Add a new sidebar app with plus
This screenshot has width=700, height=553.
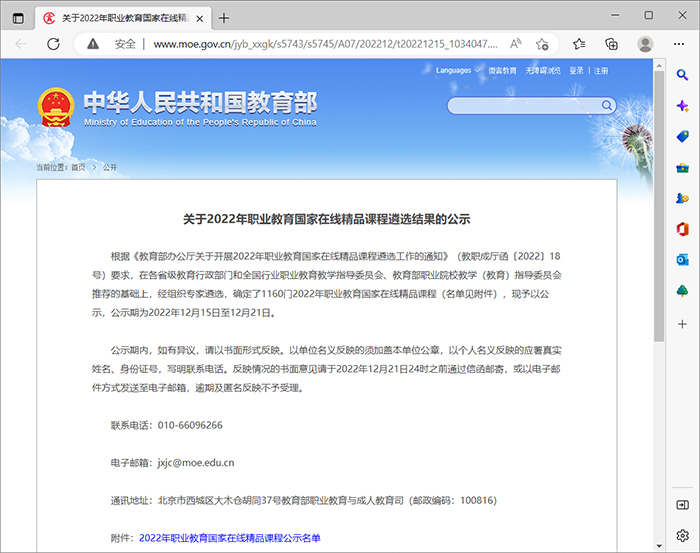(x=682, y=324)
